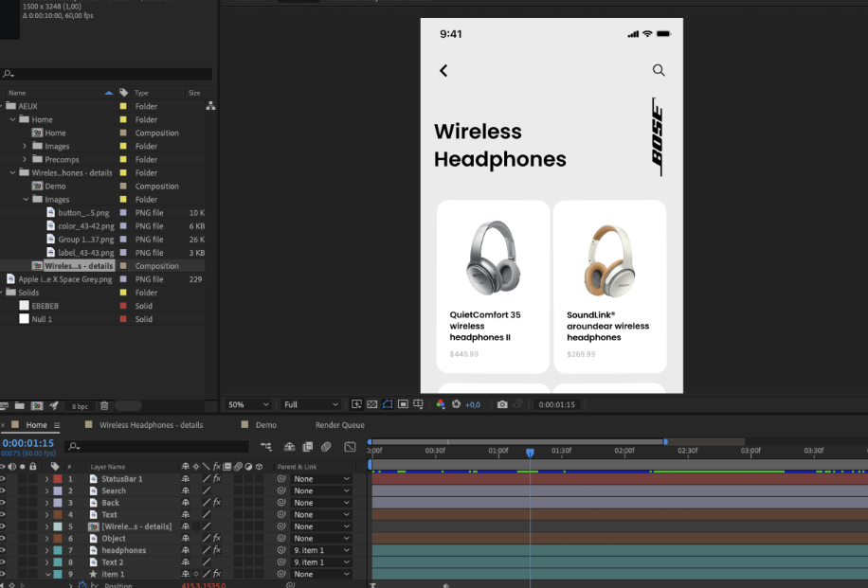Click the yellow label swatch of AEUX folder
This screenshot has height=588, width=868.
click(123, 106)
